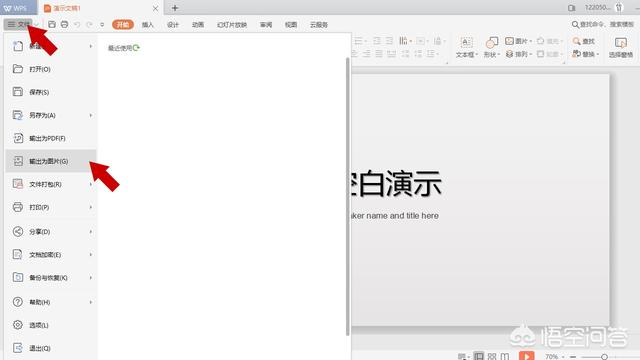The height and width of the screenshot is (360, 640).
Task: Expand the quick access toolbar customize arrow
Action: tap(102, 25)
